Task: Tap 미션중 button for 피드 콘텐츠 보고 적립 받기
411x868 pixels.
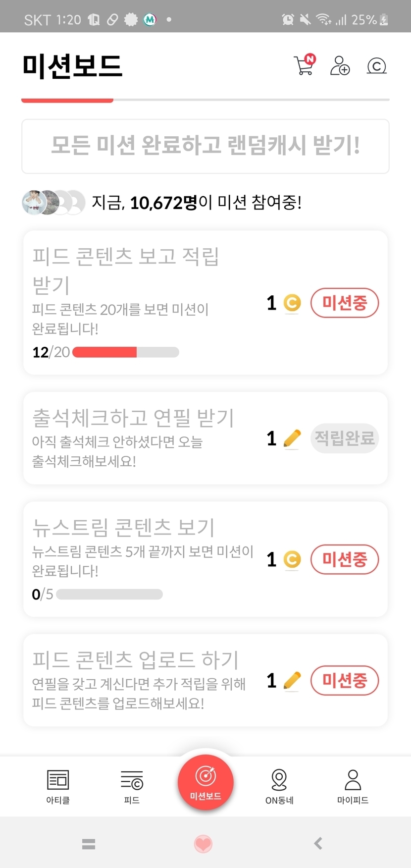Action: 345,303
